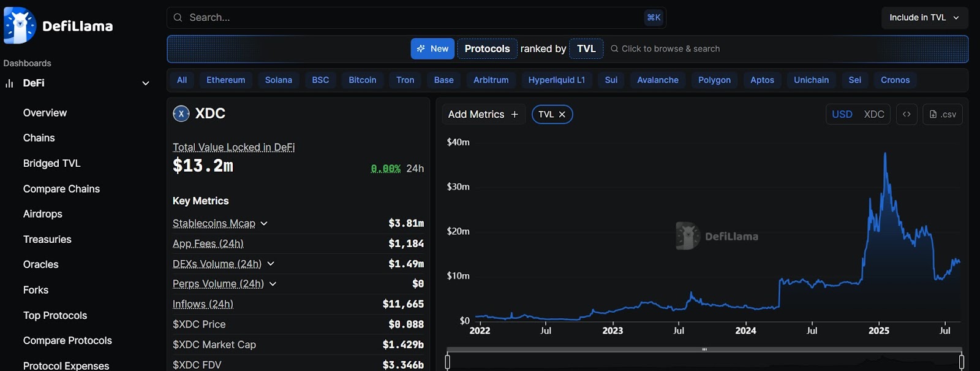The width and height of the screenshot is (980, 371).
Task: Click the XDC chain logo icon
Action: (x=181, y=113)
